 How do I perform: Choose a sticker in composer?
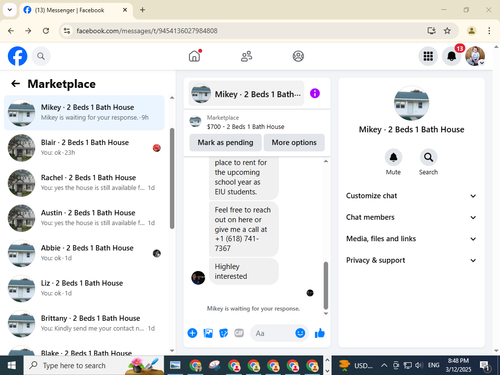pos(224,333)
